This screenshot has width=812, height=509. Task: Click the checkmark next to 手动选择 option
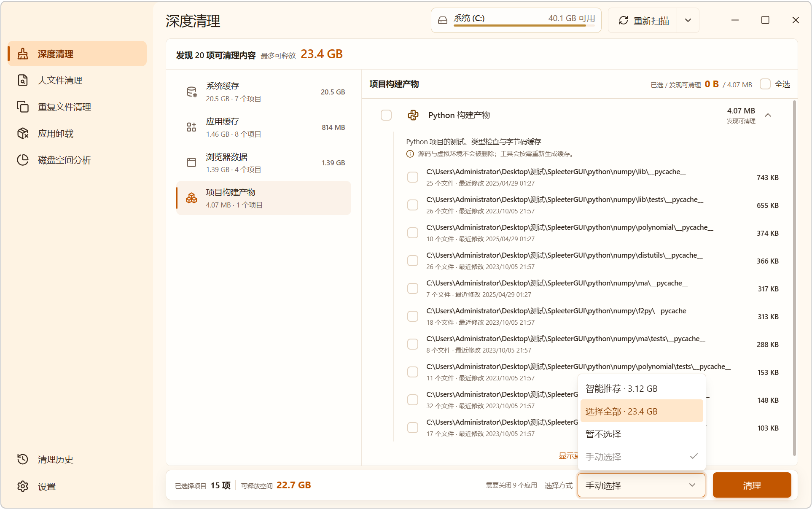pos(694,456)
